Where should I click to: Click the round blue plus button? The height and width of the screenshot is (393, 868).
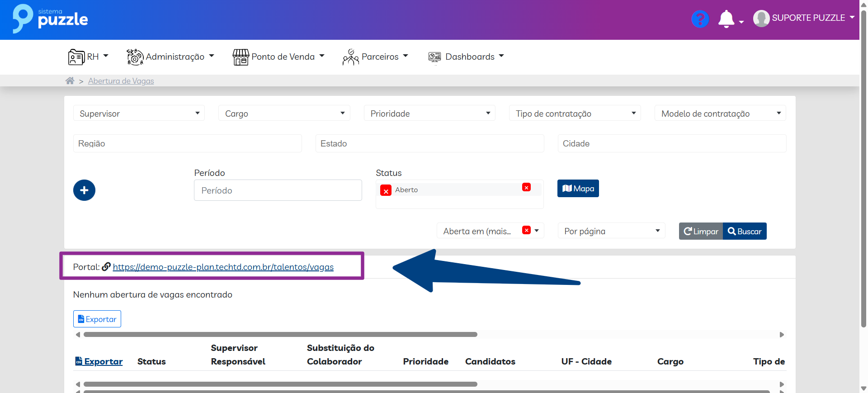84,190
